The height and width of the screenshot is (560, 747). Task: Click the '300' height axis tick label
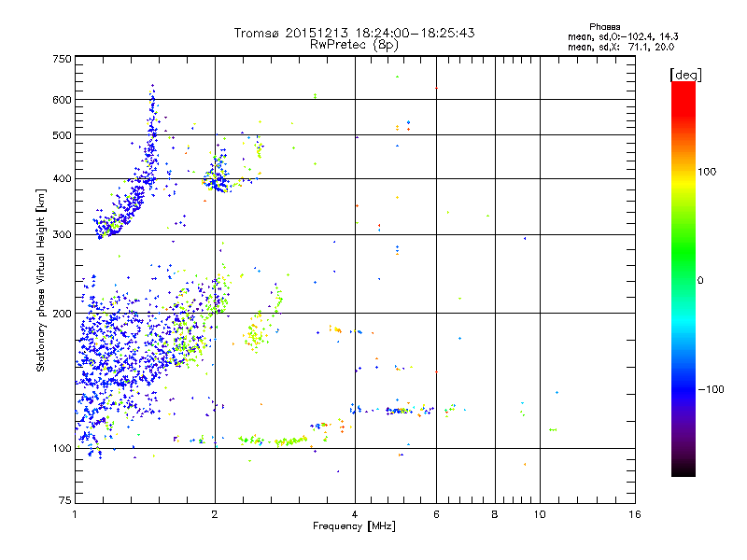(x=62, y=234)
